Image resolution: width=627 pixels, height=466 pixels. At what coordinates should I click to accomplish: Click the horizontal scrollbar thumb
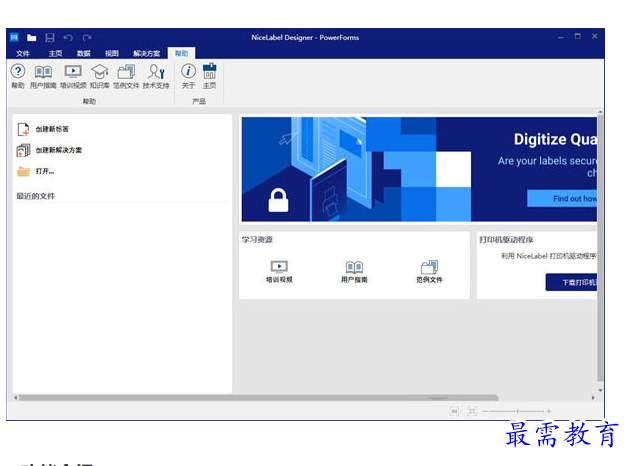tap(258, 398)
